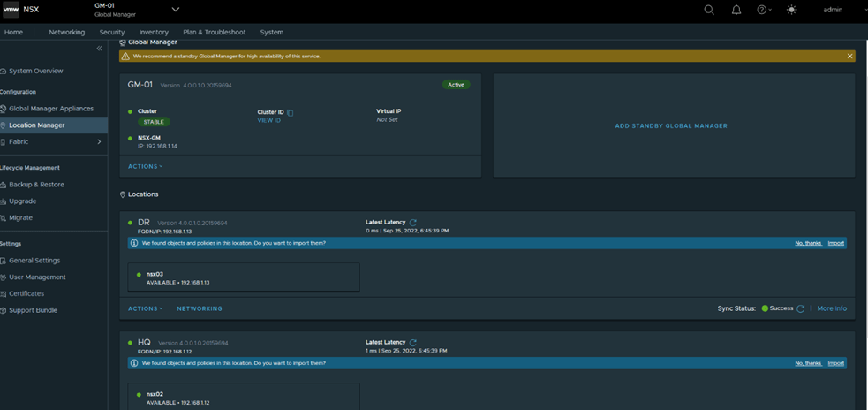Screen dimensions: 868x410
Task: Dismiss the standby Global Manager warning banner
Action: pos(849,57)
